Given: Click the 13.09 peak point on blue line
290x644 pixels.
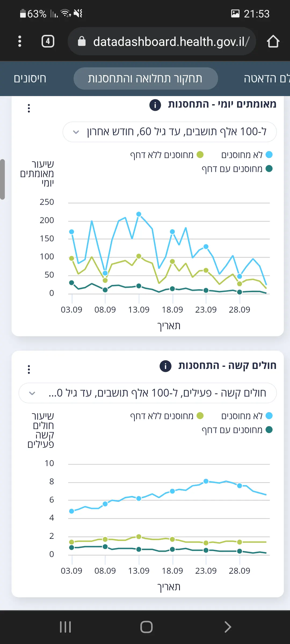Looking at the screenshot, I should pos(139,214).
